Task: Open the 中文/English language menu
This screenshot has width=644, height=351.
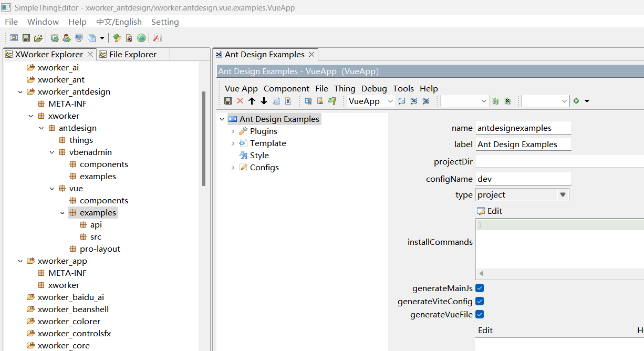Action: 119,22
